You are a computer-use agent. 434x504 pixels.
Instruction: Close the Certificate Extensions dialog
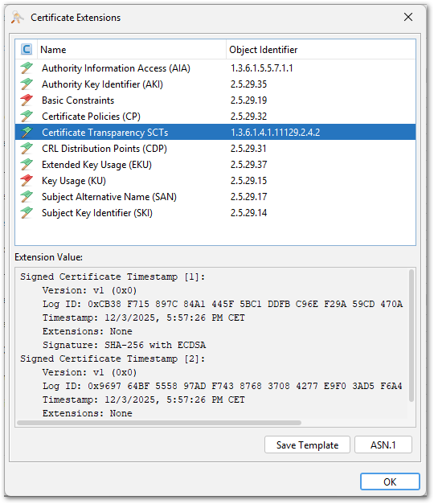[x=408, y=17]
